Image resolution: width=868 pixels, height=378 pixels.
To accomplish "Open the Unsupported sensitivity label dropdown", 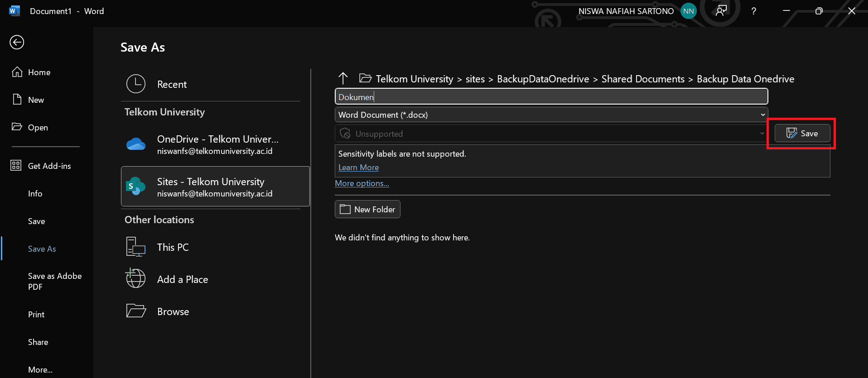I will pos(551,134).
